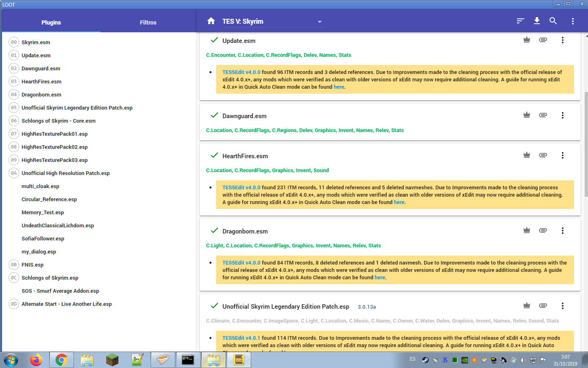Open the Windows Start menu
Screen dimensions: 588x368
[x=11, y=360]
